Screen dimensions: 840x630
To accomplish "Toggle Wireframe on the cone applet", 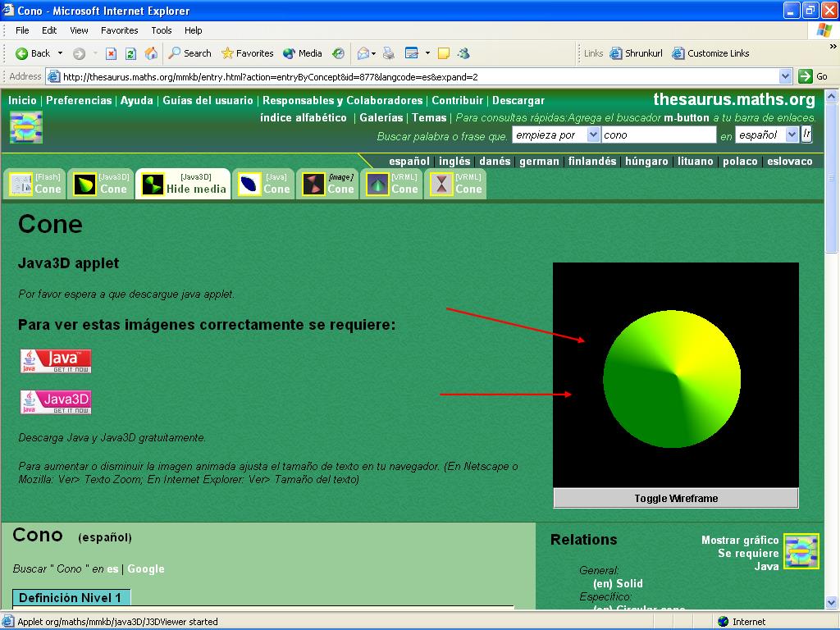I will pos(675,498).
